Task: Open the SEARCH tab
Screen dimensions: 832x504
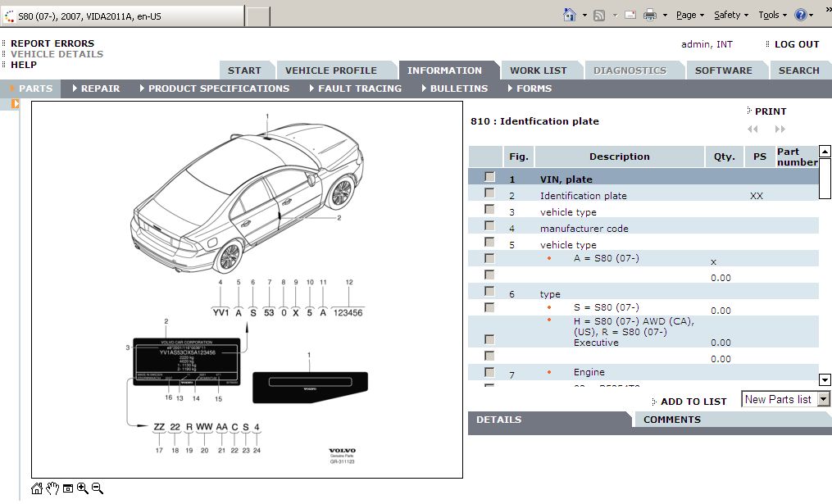Action: (799, 70)
